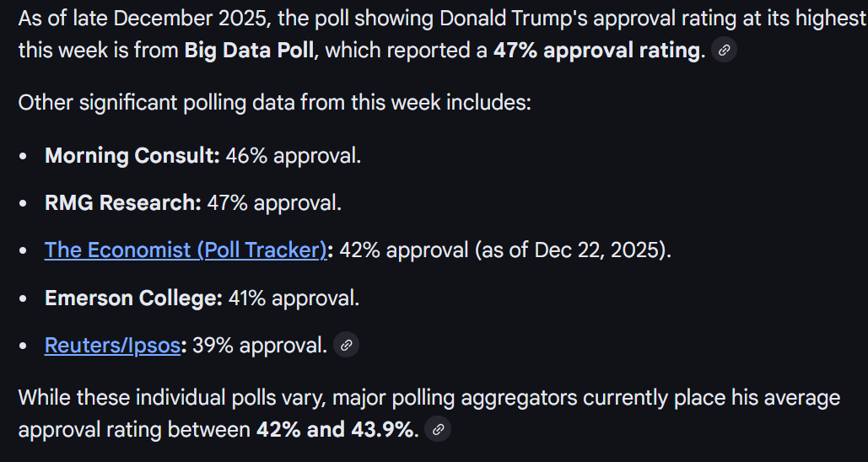Screen dimensions: 868x462
Task: Click the source link icon after "47% approval rating"
Action: [x=724, y=50]
